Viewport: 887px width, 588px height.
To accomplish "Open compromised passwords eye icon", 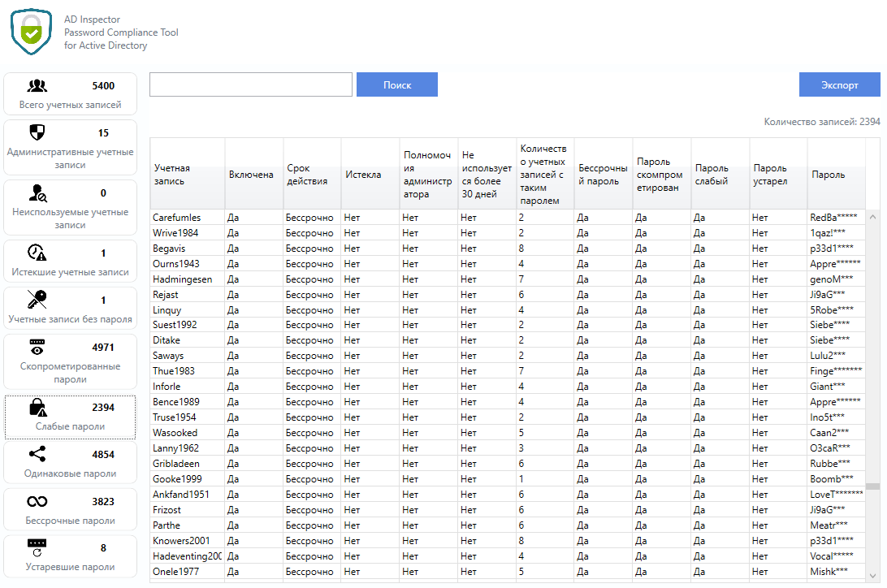I will (37, 347).
